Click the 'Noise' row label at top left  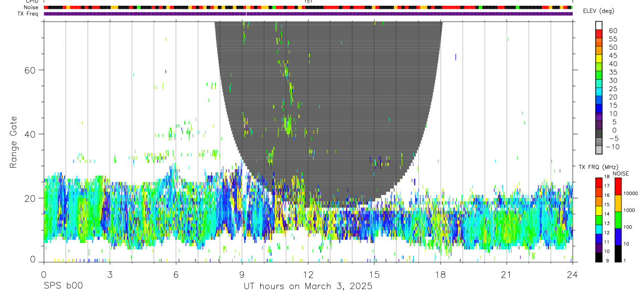click(31, 7)
